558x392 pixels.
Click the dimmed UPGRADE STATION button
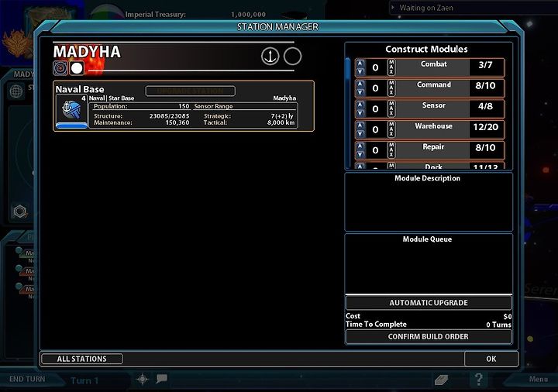[190, 91]
